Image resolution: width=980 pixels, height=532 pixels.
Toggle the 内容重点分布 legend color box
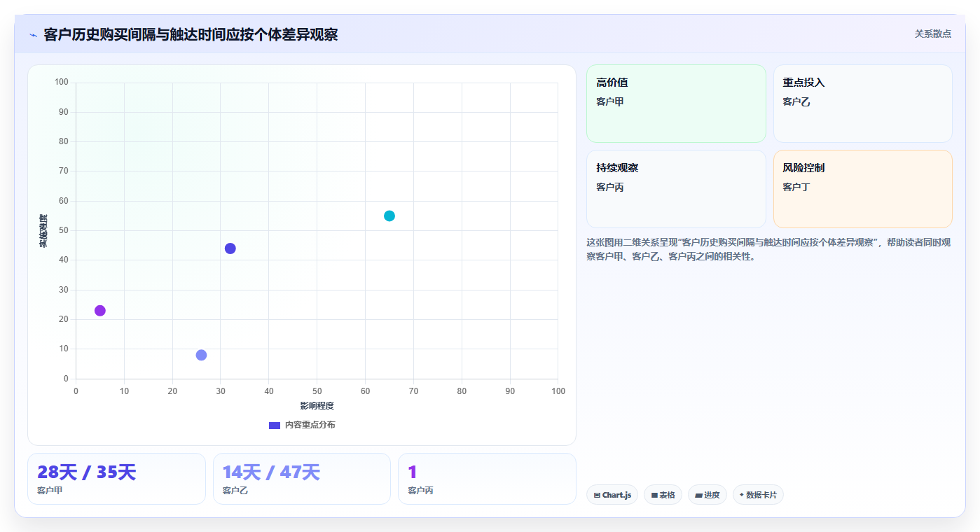275,426
